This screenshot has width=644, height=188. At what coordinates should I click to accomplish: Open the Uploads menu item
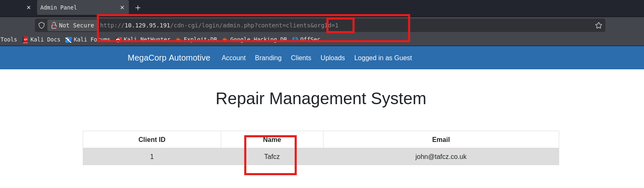(333, 58)
